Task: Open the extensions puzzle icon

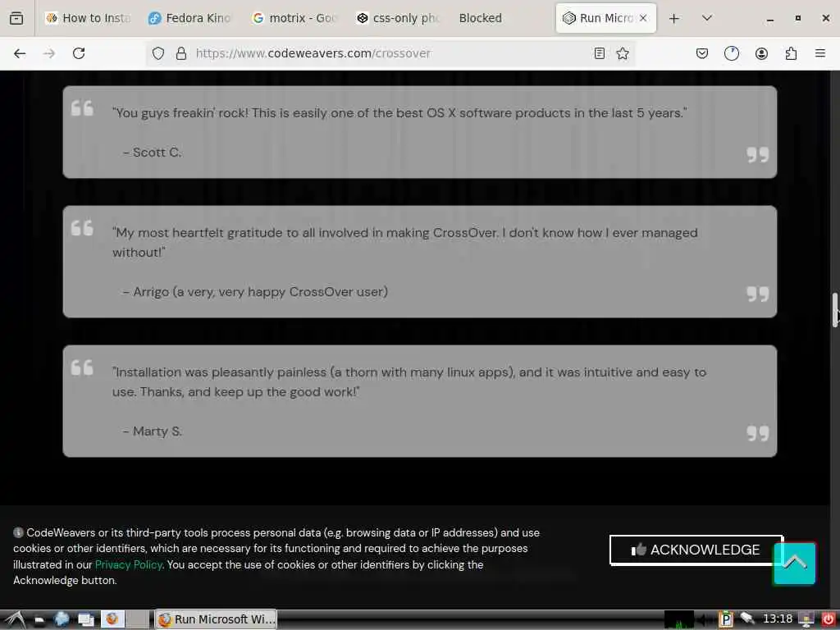Action: tap(791, 53)
